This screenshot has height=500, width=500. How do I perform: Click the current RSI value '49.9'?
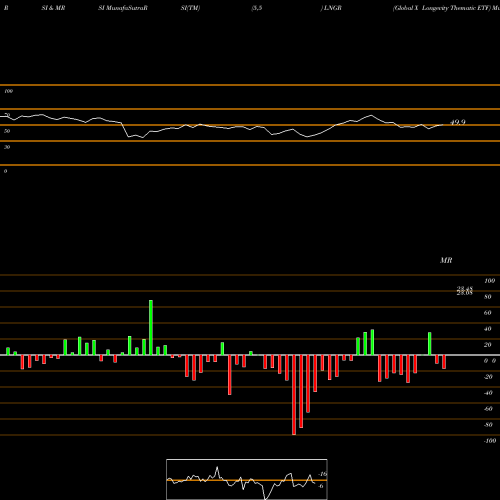tap(458, 122)
